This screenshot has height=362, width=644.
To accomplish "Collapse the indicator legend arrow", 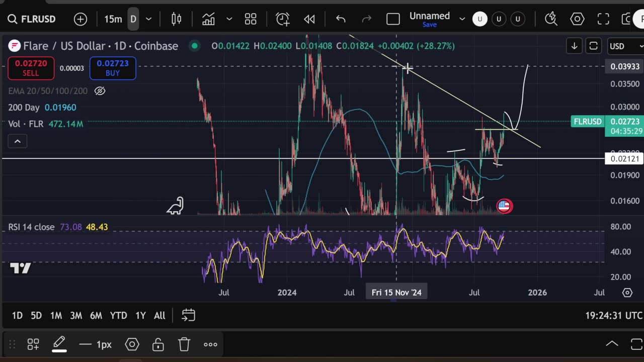I will pyautogui.click(x=17, y=141).
